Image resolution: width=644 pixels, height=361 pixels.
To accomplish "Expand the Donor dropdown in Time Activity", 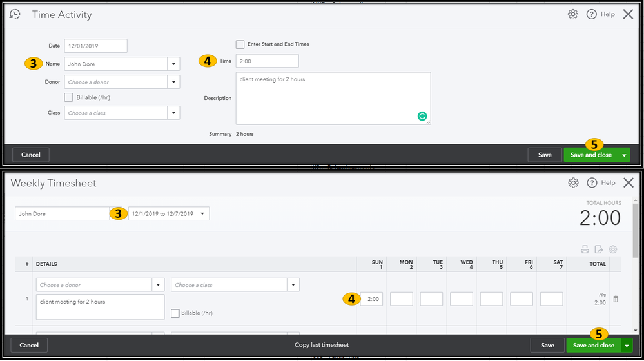I will 173,82.
